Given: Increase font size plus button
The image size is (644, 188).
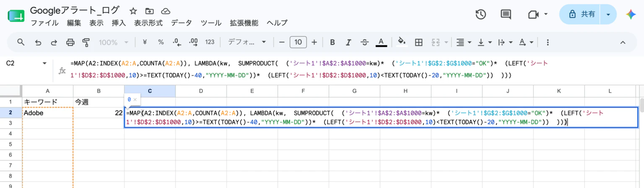Looking at the screenshot, I should 314,42.
